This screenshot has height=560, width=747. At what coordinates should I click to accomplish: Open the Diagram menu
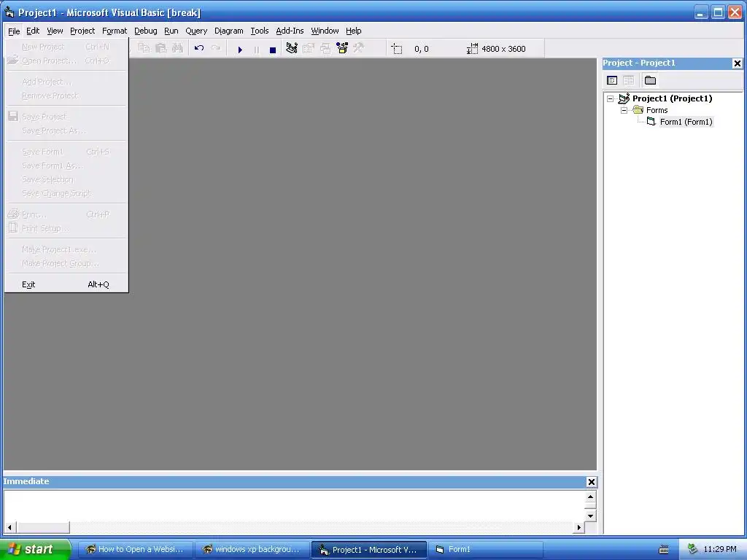coord(228,31)
